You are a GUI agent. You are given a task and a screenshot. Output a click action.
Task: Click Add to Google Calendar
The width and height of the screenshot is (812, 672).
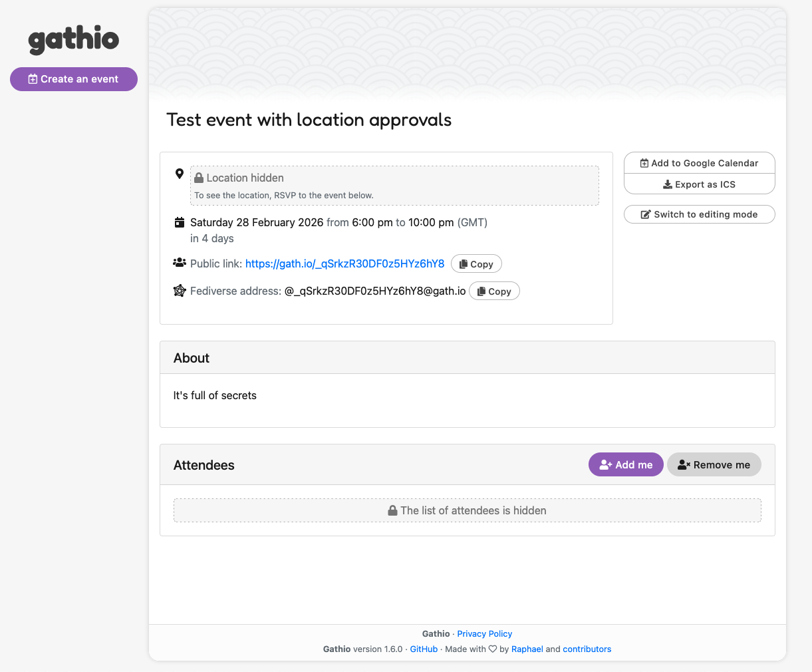[699, 163]
